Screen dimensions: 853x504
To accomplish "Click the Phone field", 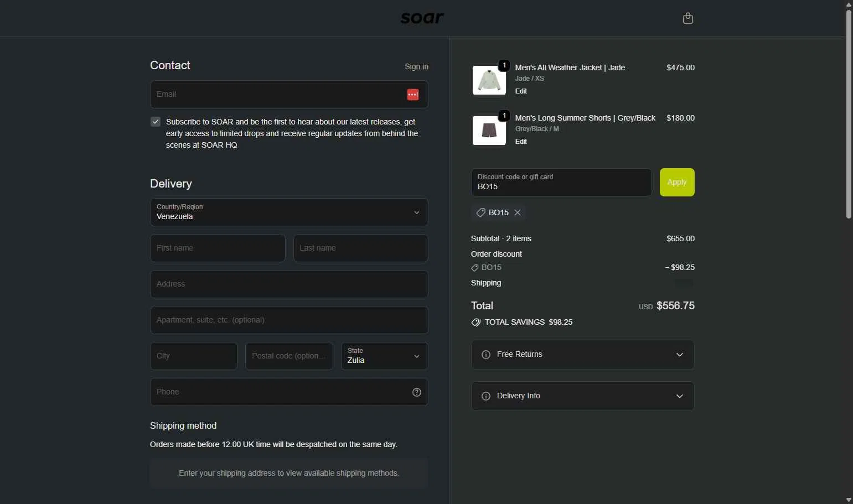I will [x=289, y=392].
